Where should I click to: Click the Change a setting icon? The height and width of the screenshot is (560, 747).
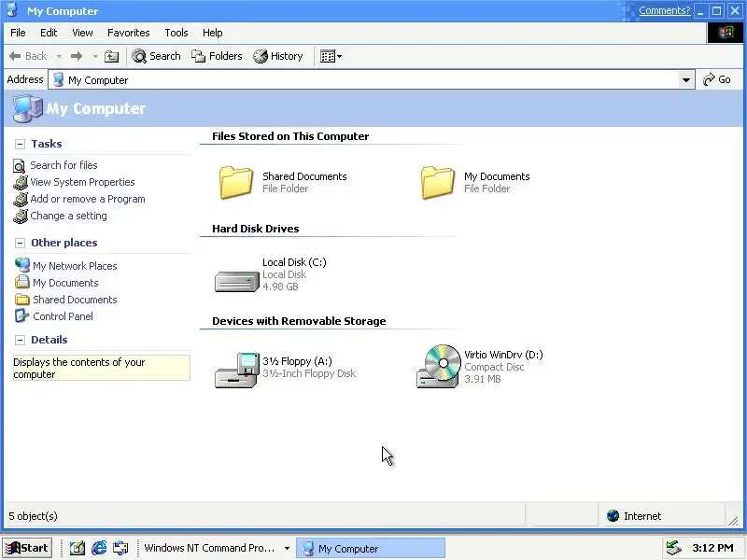click(x=21, y=217)
